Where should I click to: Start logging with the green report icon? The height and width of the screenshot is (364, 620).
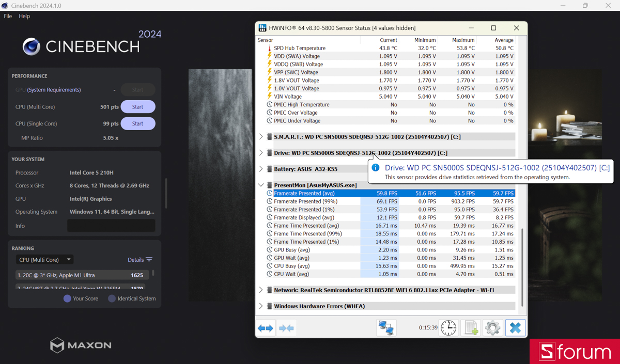click(470, 327)
